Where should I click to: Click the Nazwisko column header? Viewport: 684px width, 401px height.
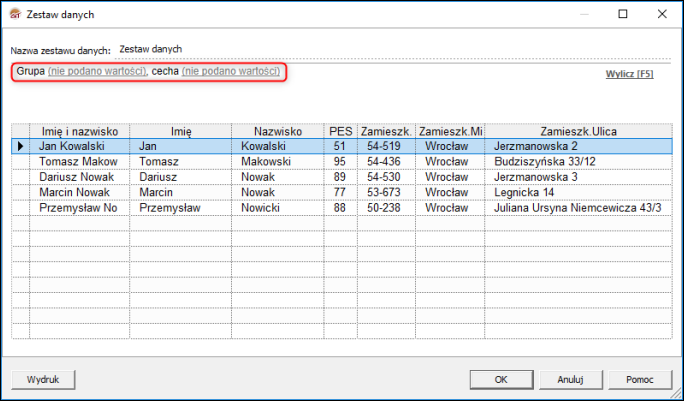277,131
